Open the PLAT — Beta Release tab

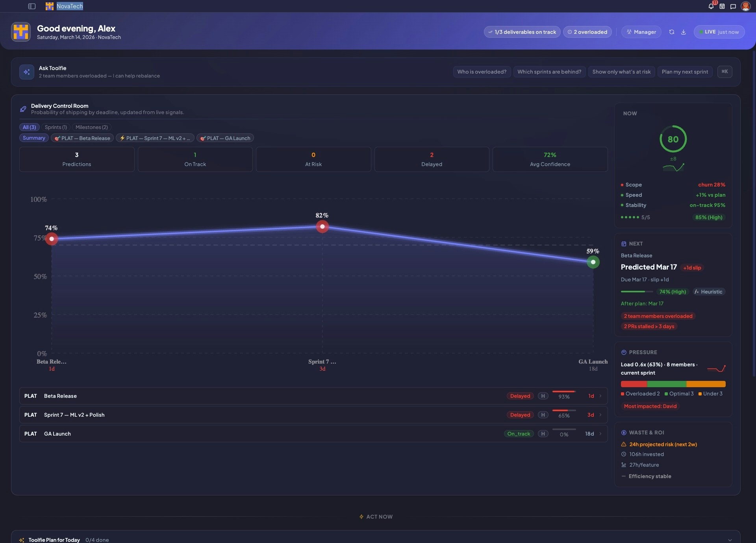[x=82, y=138]
